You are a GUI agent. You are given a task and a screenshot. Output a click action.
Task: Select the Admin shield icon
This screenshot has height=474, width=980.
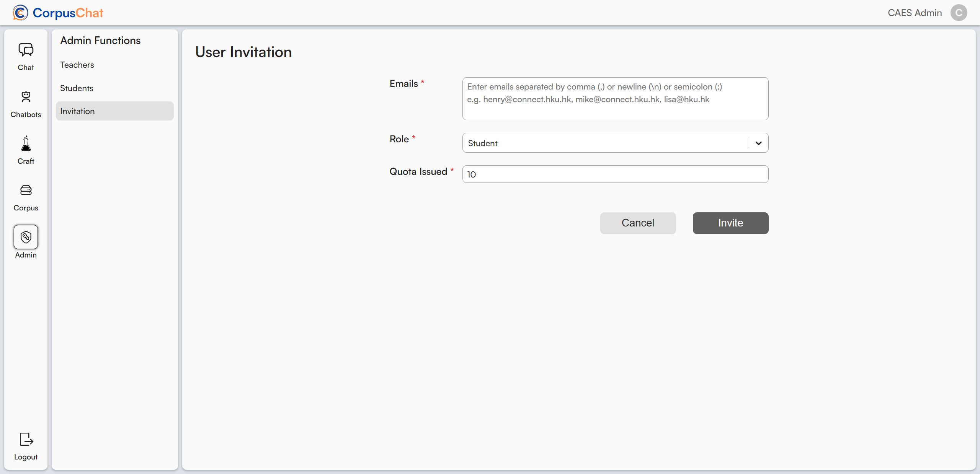[x=26, y=237]
